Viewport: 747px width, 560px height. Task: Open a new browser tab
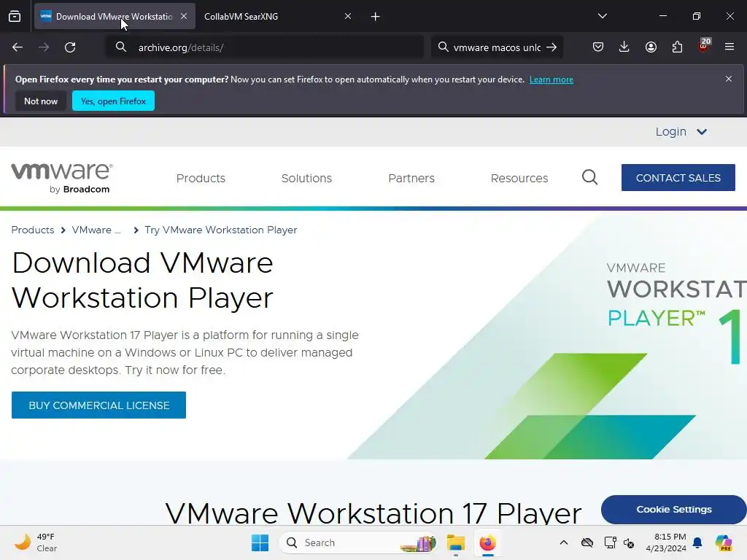(x=376, y=17)
